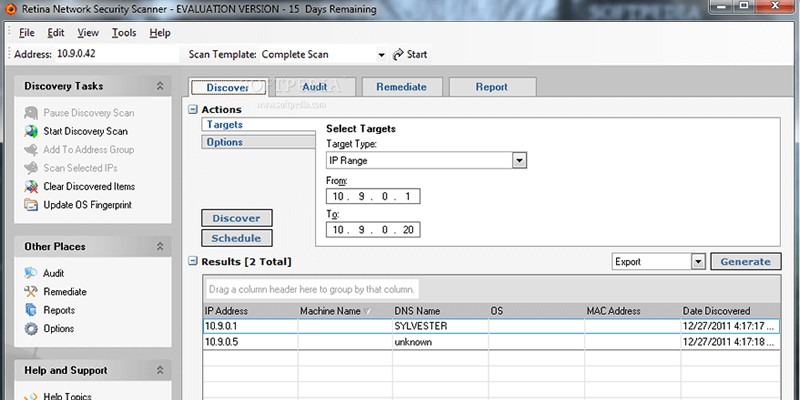This screenshot has height=400, width=800.
Task: Click the Start Discovery Scan link
Action: coord(85,131)
